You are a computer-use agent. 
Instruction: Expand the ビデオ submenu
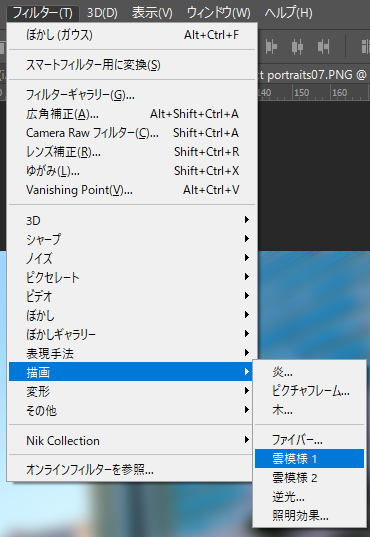132,296
